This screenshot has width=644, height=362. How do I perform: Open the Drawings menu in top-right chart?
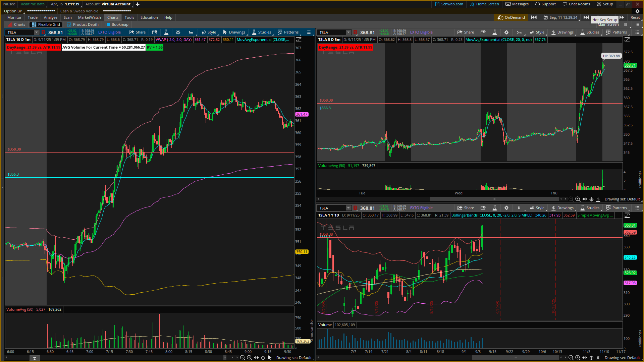coord(562,33)
